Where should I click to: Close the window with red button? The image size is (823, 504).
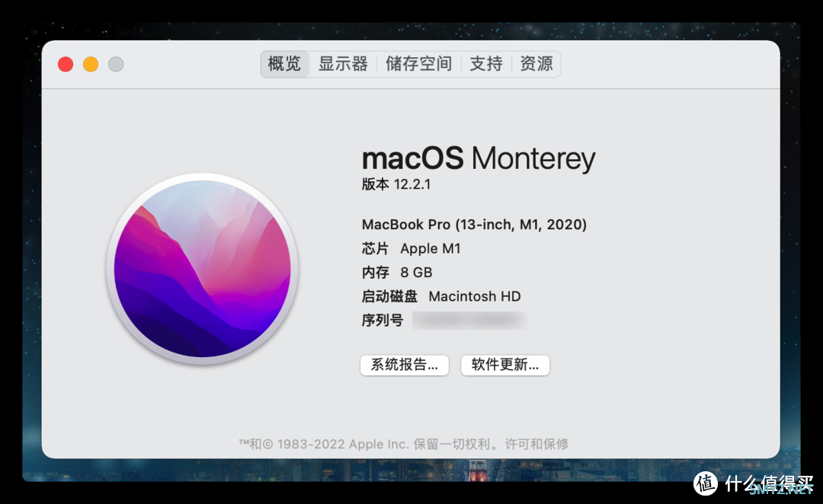pos(66,64)
